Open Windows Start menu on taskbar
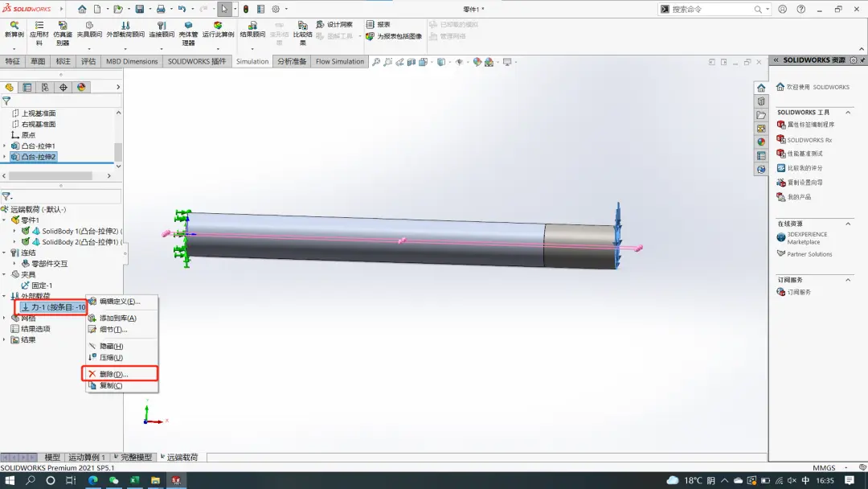The image size is (868, 489). pyautogui.click(x=10, y=480)
